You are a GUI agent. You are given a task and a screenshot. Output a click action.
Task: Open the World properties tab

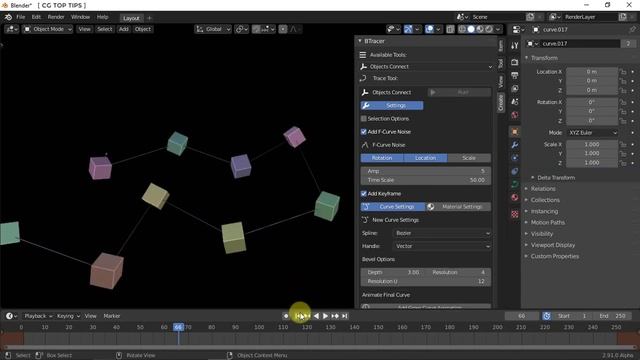(515, 115)
